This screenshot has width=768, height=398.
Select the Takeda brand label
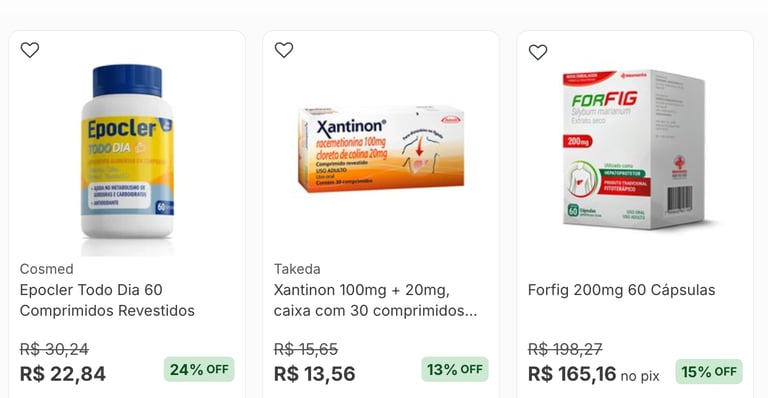[297, 269]
